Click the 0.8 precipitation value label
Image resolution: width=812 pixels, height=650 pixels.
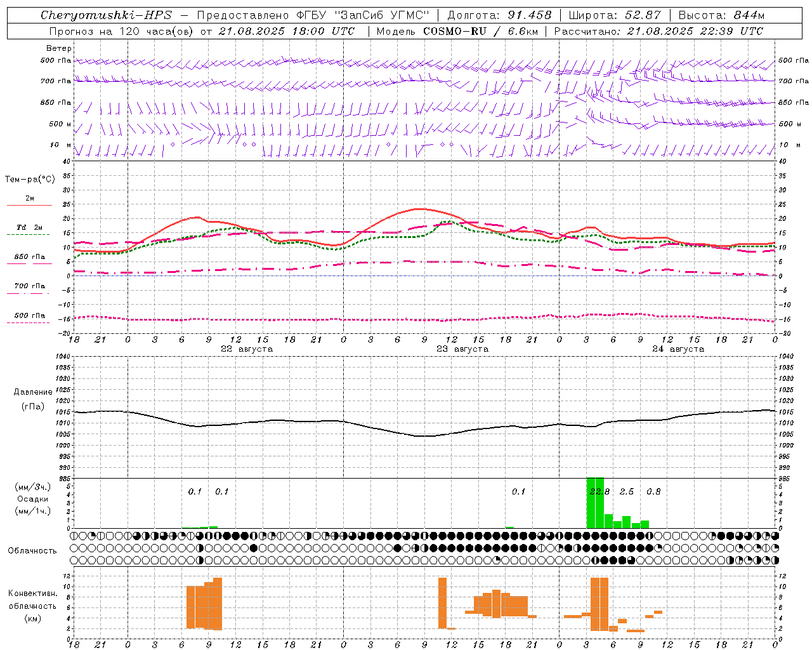653,491
